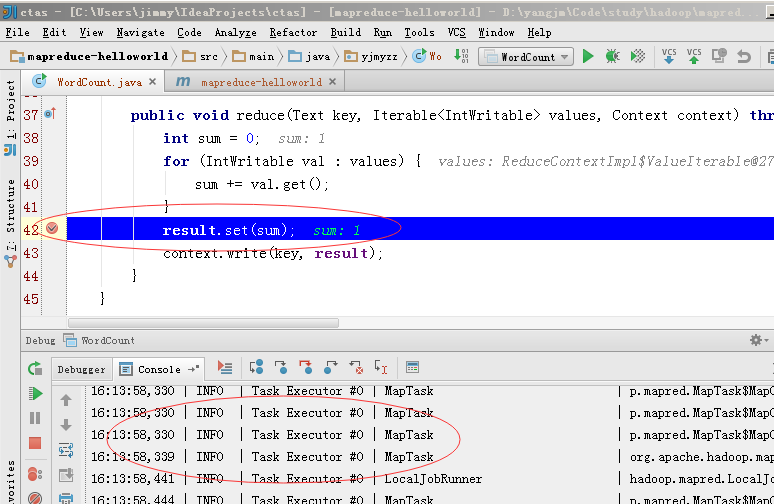This screenshot has height=504, width=774.
Task: Toggle breakpoint on line 42
Action: coord(52,228)
